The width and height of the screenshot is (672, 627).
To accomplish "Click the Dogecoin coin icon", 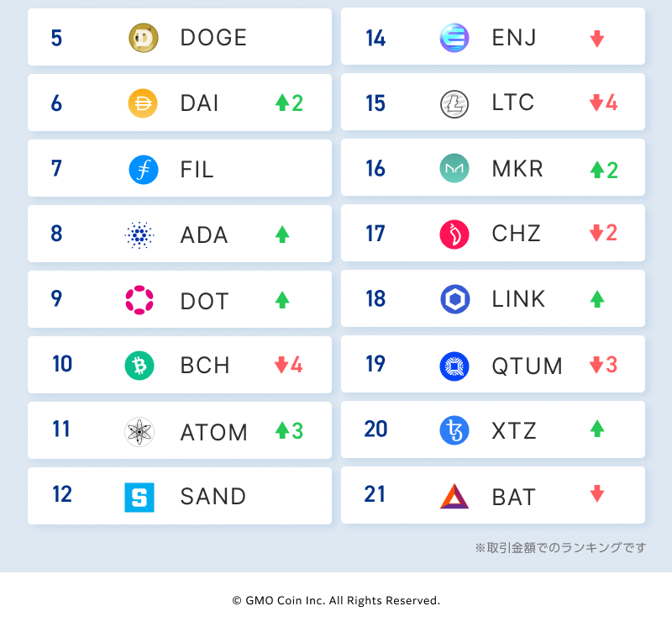I will (143, 38).
